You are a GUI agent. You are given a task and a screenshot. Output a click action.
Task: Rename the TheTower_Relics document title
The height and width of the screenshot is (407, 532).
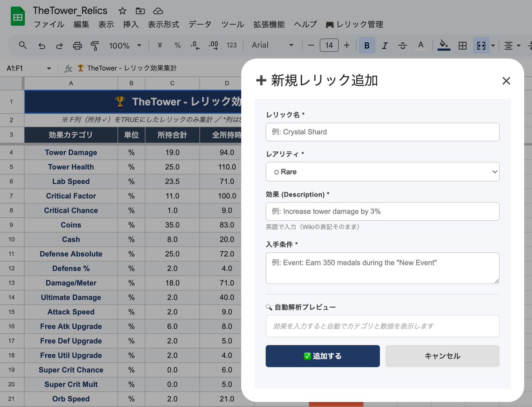coord(70,11)
